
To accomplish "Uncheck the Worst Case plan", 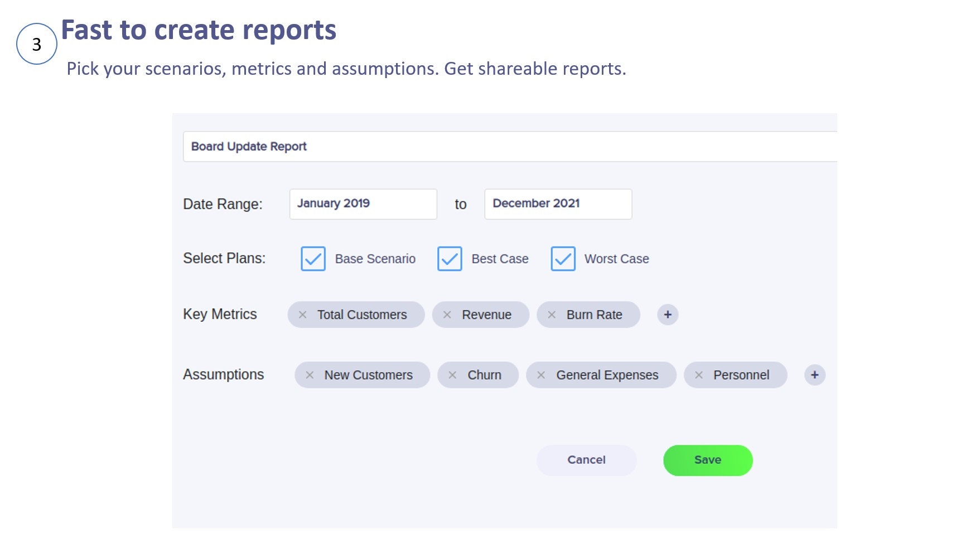I will [563, 259].
